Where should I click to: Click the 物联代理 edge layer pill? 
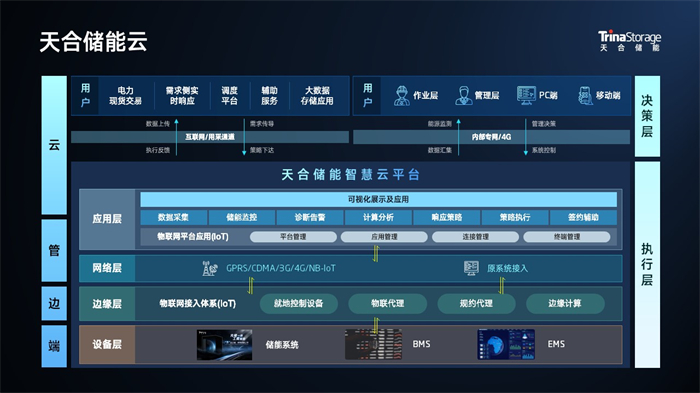(x=388, y=304)
